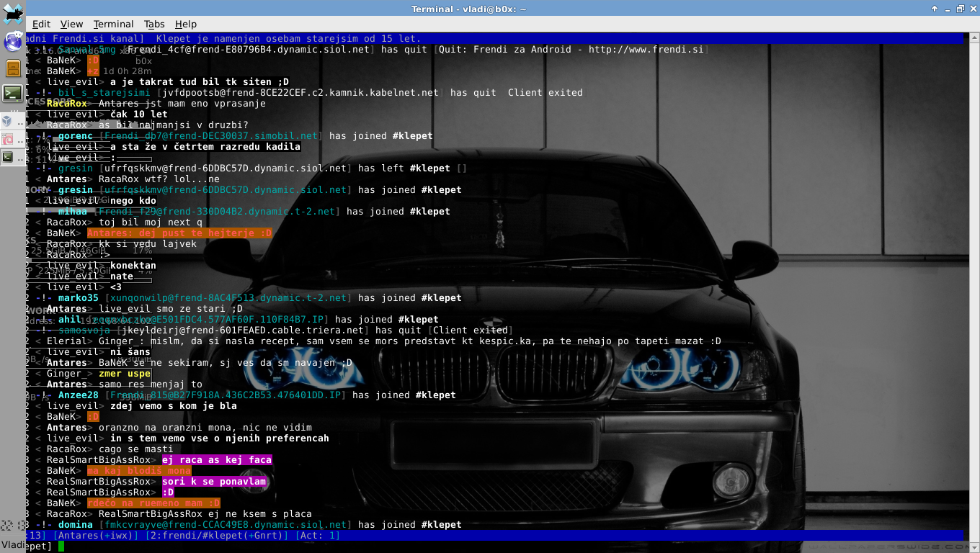Screen dimensions: 980x553
Task: Open the Terminal menu
Action: pos(113,24)
